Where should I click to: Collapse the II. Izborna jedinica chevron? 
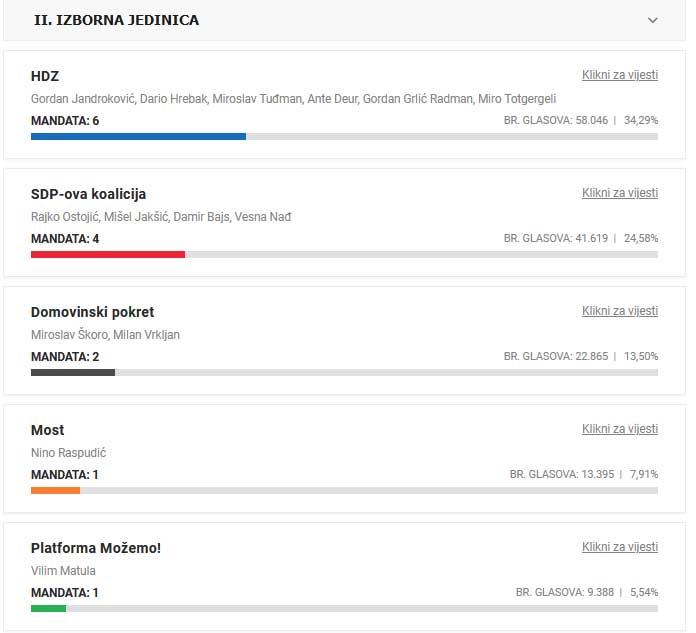pos(653,20)
